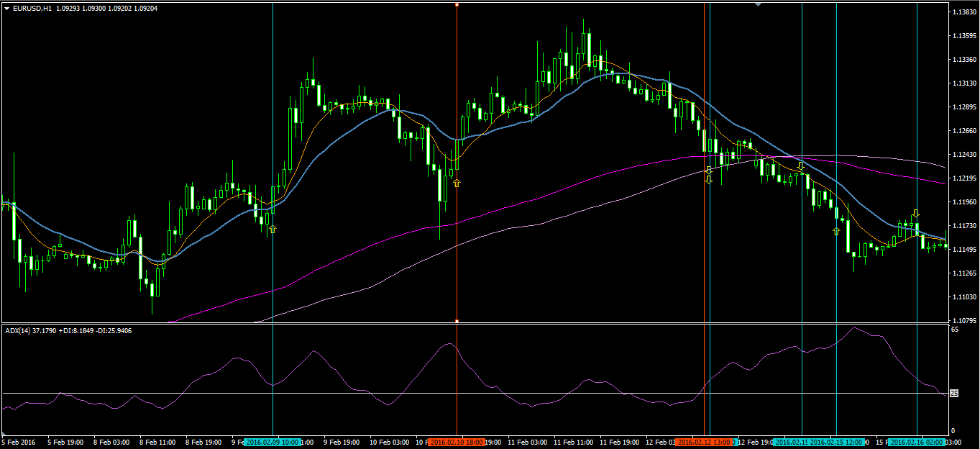Click the top anchor point of the selected vertical line
980x449 pixels.
click(x=457, y=4)
